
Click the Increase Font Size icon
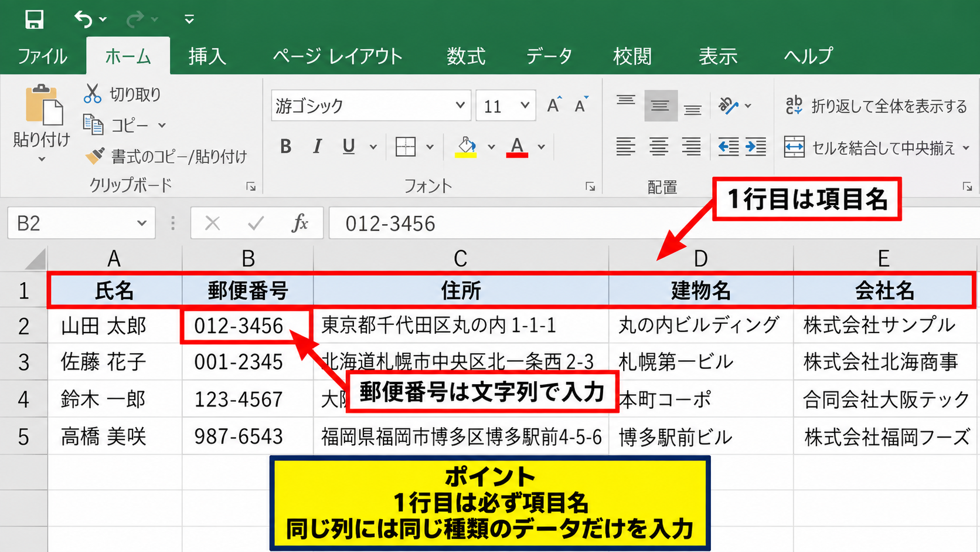pos(554,106)
